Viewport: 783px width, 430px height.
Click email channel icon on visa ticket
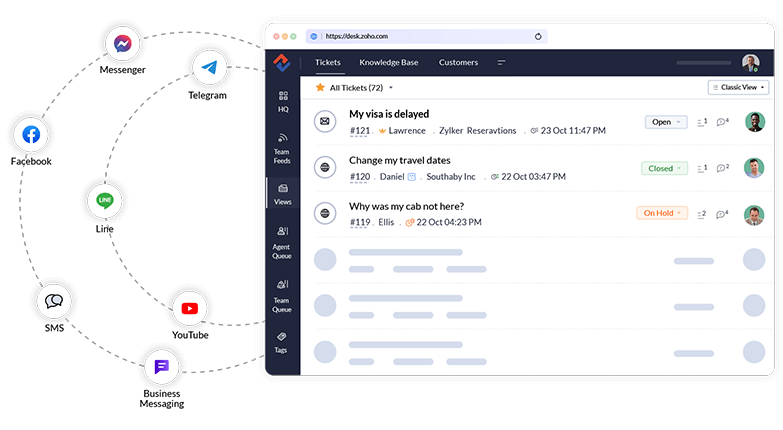tap(325, 121)
